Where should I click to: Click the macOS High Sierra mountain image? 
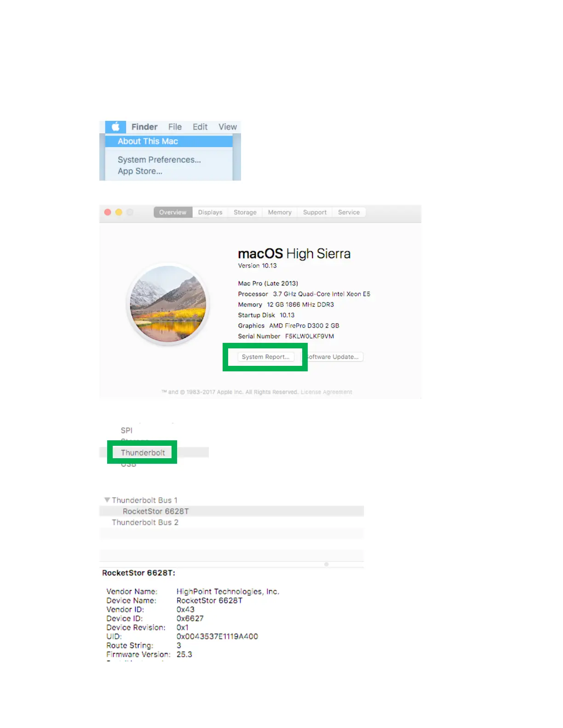(x=168, y=304)
